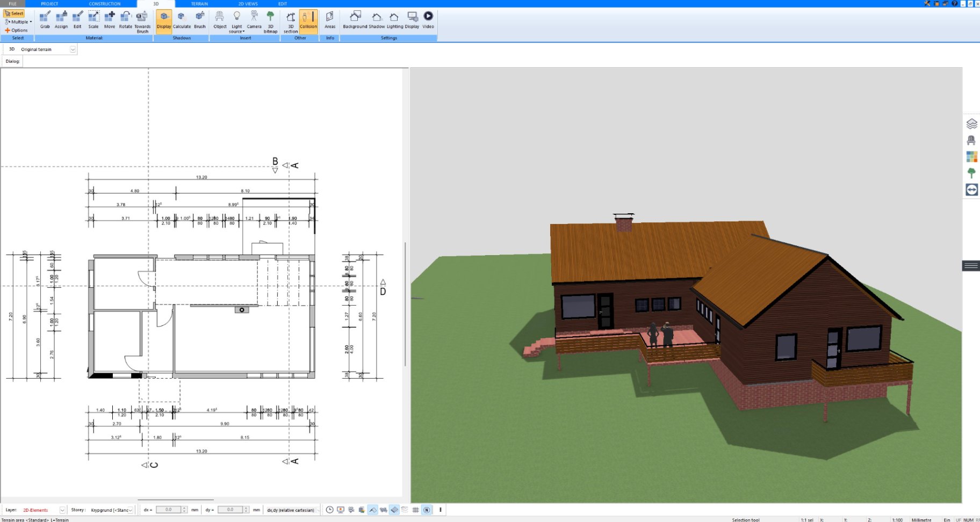Image resolution: width=980 pixels, height=522 pixels.
Task: Click the Calculate shadows icon
Action: click(182, 20)
